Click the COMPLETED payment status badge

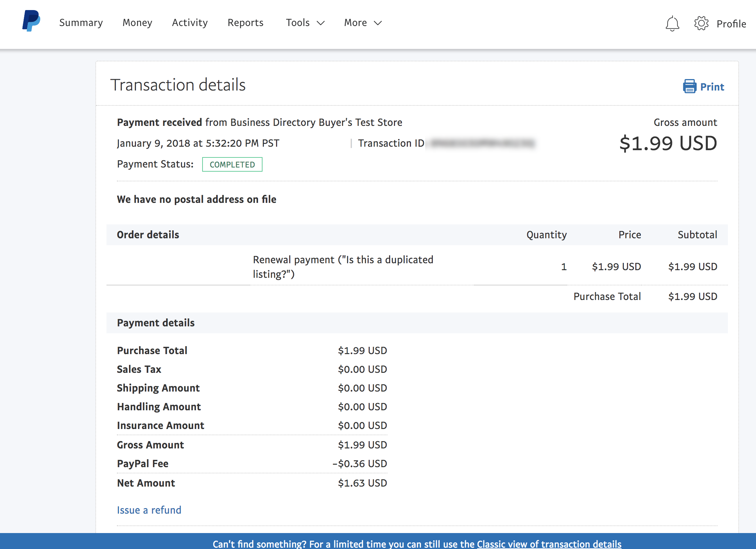point(232,164)
